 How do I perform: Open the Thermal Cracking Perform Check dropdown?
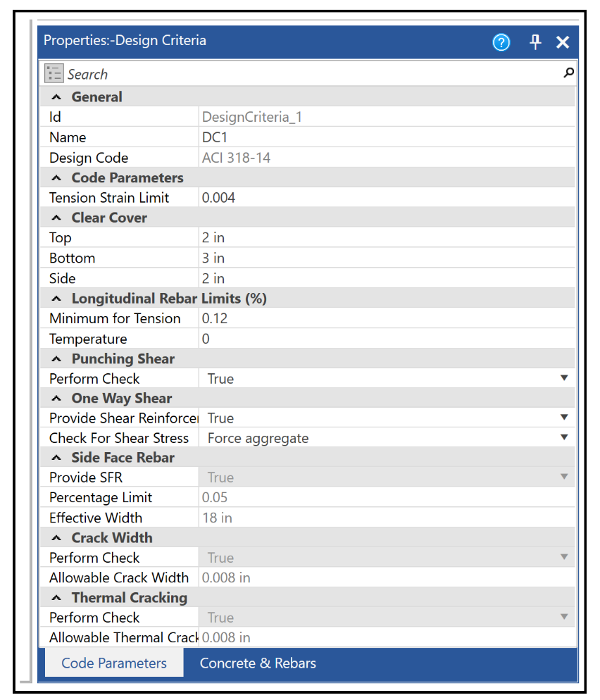[x=564, y=617]
